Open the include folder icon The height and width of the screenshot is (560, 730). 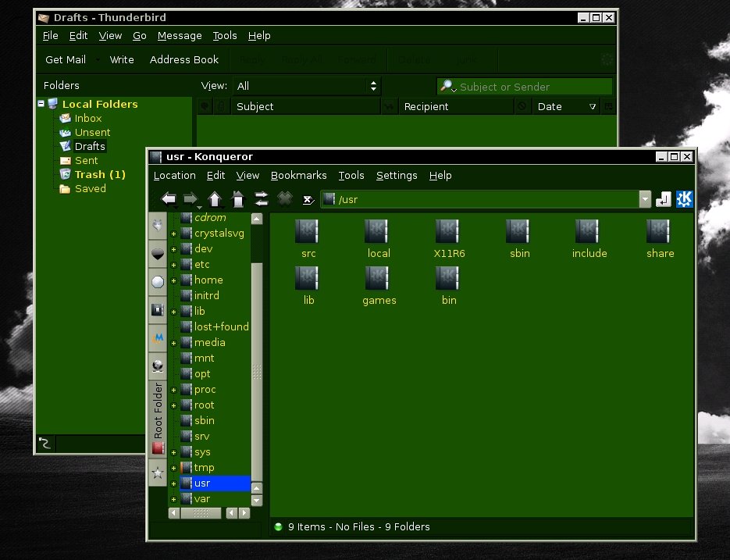point(588,231)
